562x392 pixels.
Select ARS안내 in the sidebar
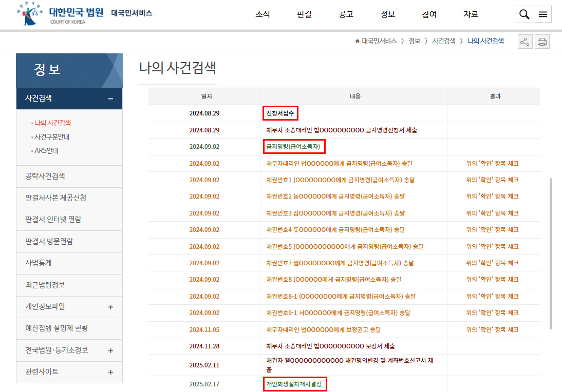coord(46,151)
